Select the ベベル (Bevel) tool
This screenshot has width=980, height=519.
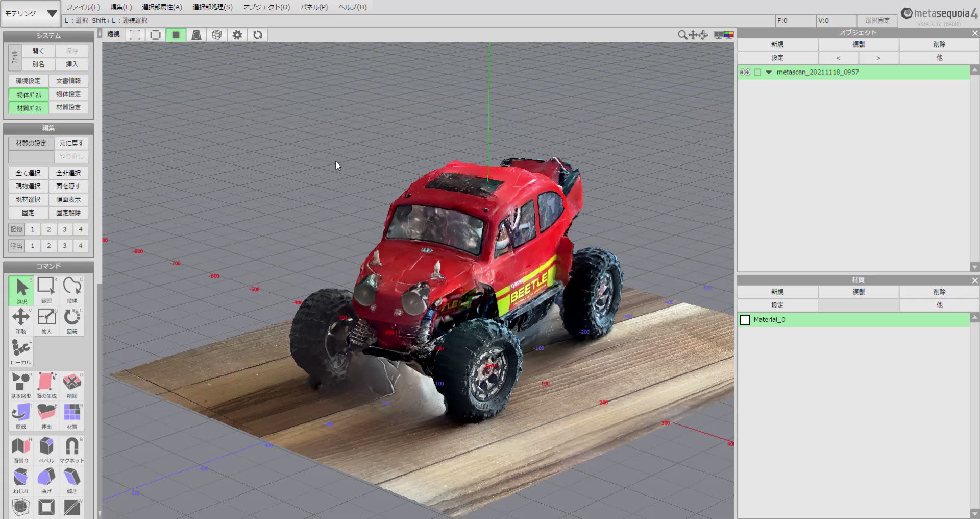pos(46,450)
